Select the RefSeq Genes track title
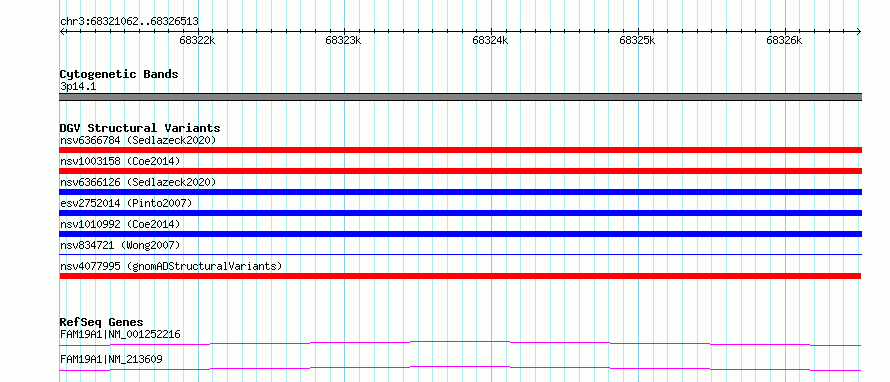The height and width of the screenshot is (382, 890). coord(102,322)
